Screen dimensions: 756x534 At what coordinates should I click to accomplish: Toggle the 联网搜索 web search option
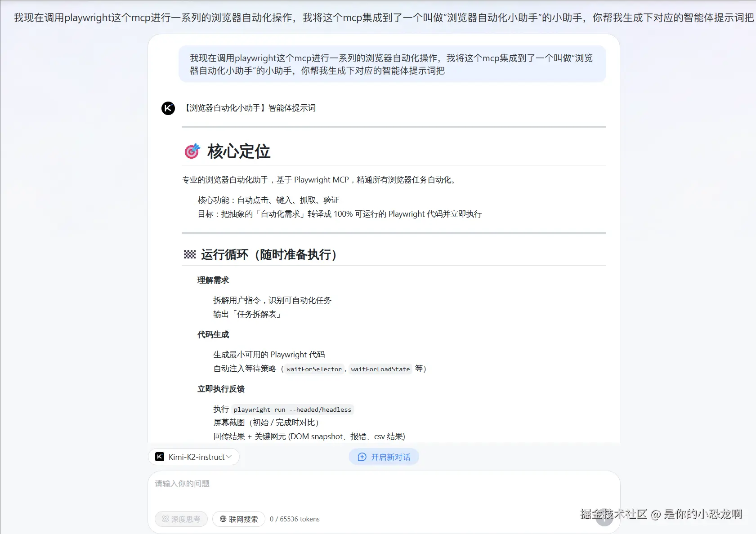pyautogui.click(x=239, y=519)
